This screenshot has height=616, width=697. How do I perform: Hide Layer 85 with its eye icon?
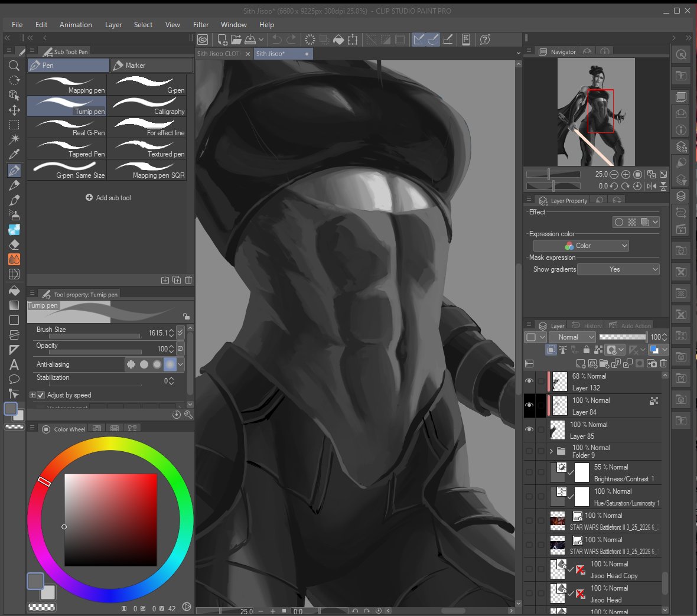(x=529, y=429)
